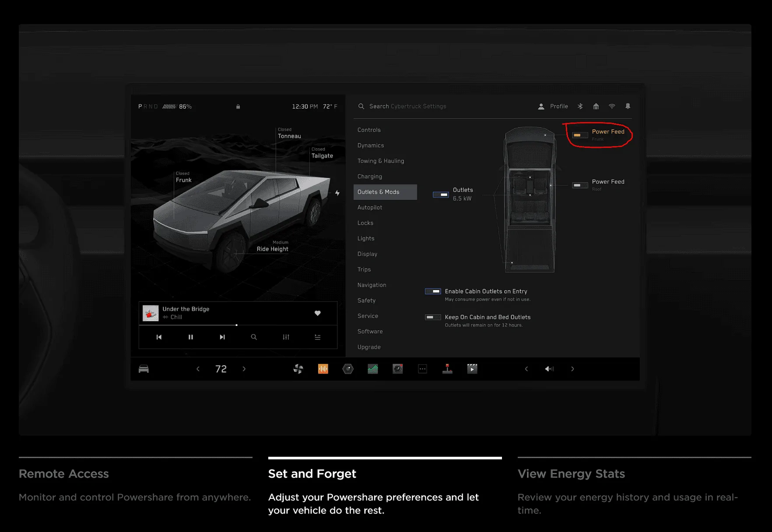Search music with the magnifier icon
The height and width of the screenshot is (532, 772).
click(254, 337)
